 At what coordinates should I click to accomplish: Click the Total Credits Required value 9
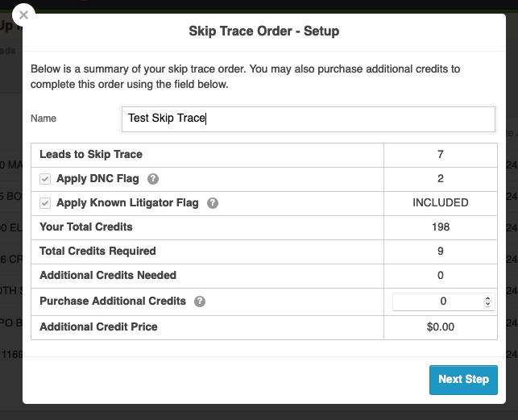(x=441, y=251)
